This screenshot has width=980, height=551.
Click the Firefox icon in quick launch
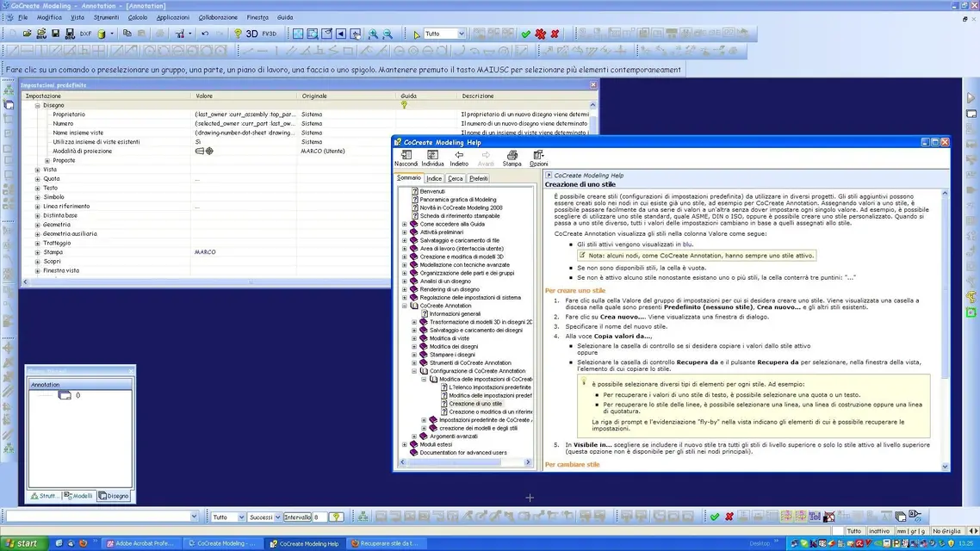[x=83, y=543]
